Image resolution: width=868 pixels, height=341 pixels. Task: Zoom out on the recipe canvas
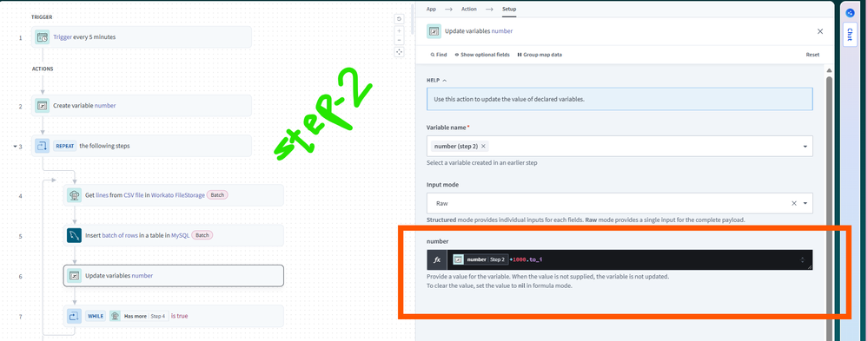point(399,40)
